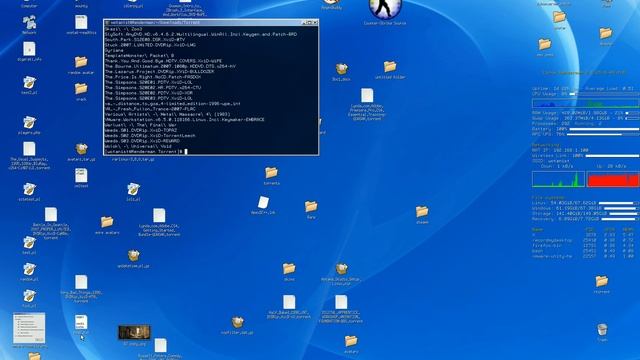Screen dimensions: 640x360
Task: Click 'The.Price.Is.Right.NoCD.Patch' terminal line
Action: (x=153, y=77)
